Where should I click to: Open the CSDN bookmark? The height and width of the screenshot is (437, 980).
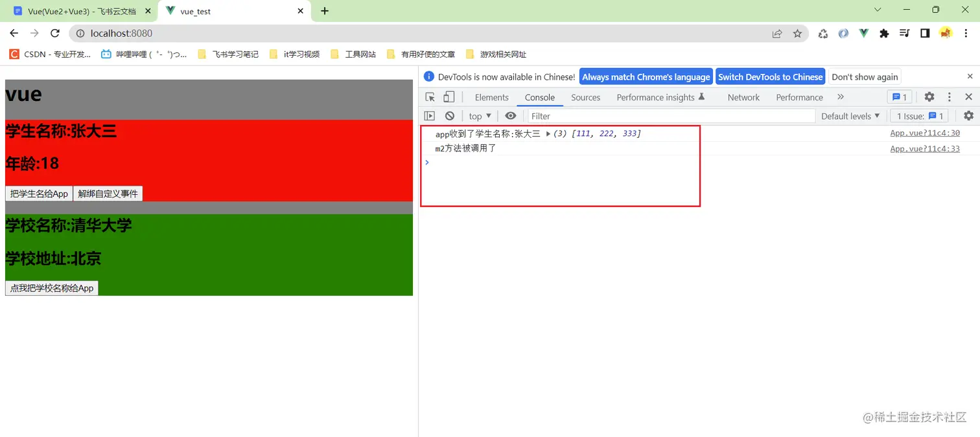tap(50, 54)
